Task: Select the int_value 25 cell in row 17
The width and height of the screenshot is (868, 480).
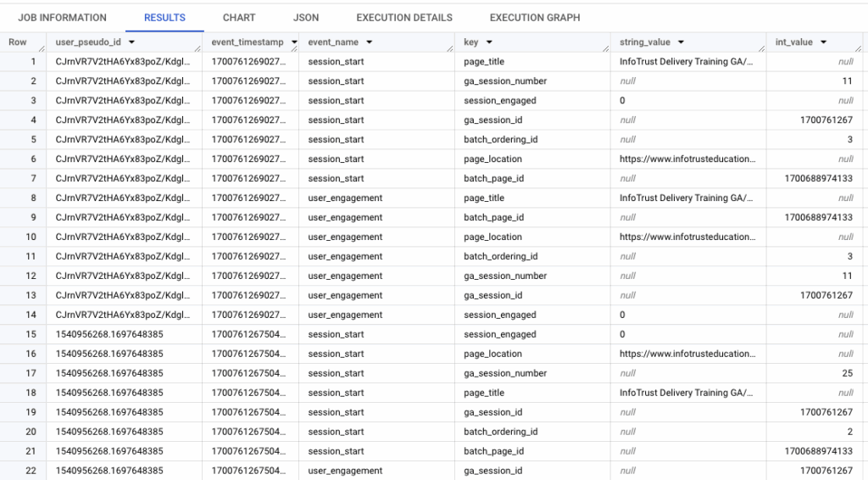Action: (x=847, y=373)
